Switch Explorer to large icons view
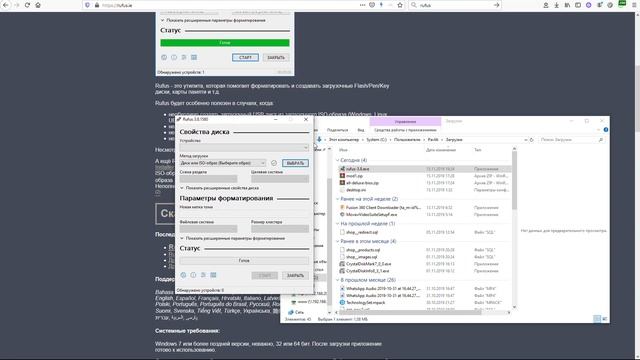Viewport: 640px width, 360px height. point(604,319)
